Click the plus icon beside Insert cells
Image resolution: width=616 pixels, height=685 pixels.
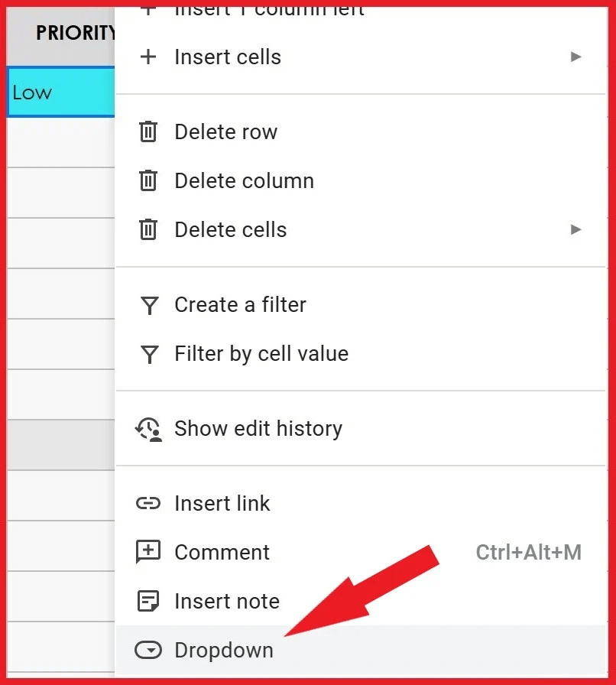148,57
